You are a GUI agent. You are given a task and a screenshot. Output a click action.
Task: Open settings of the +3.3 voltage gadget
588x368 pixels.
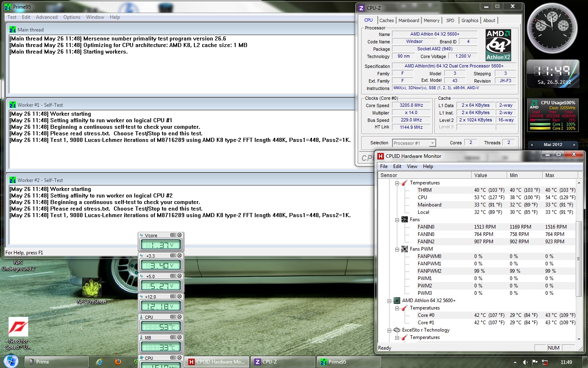173,256
